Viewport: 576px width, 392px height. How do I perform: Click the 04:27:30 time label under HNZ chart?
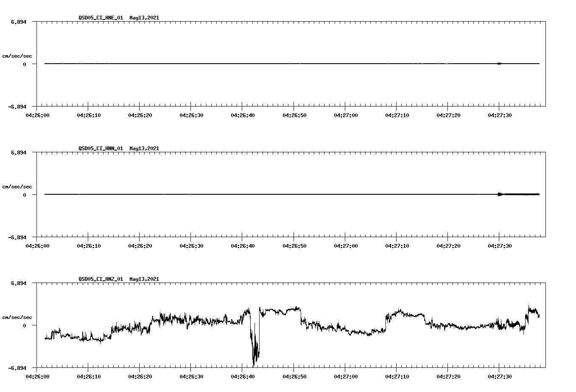pyautogui.click(x=499, y=376)
